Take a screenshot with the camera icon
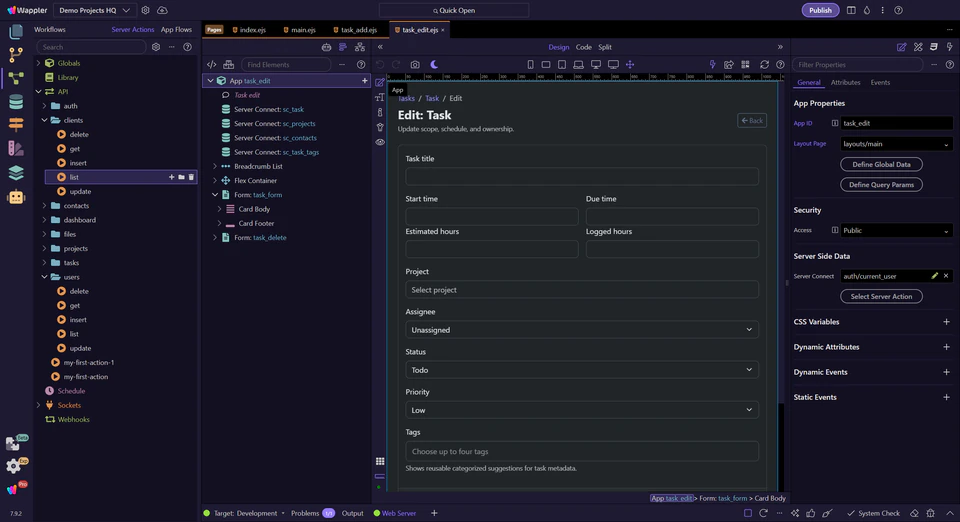Screen dimensions: 960x522 [x=415, y=64]
